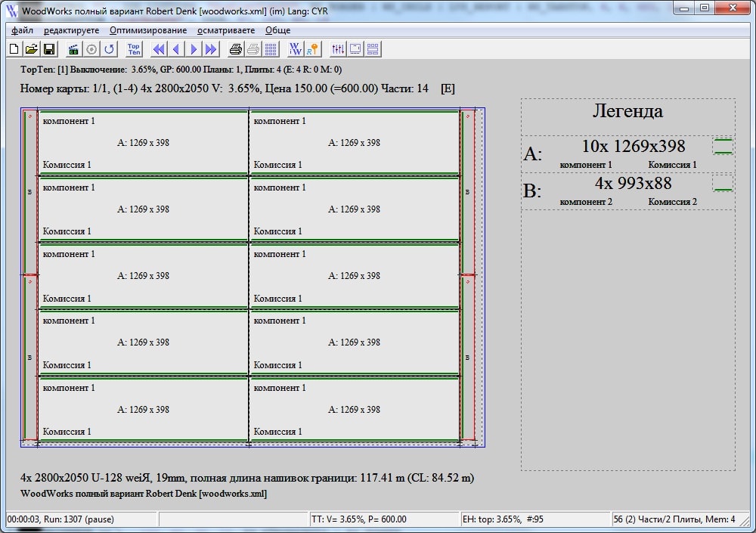
Task: Jump to last plan with double-right arrow
Action: 211,48
